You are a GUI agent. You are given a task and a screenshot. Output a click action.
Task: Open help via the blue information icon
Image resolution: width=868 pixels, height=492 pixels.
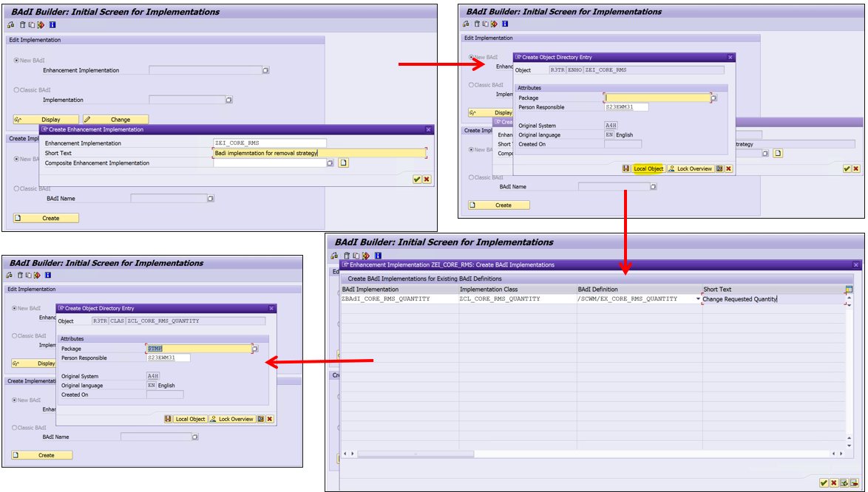click(x=52, y=24)
